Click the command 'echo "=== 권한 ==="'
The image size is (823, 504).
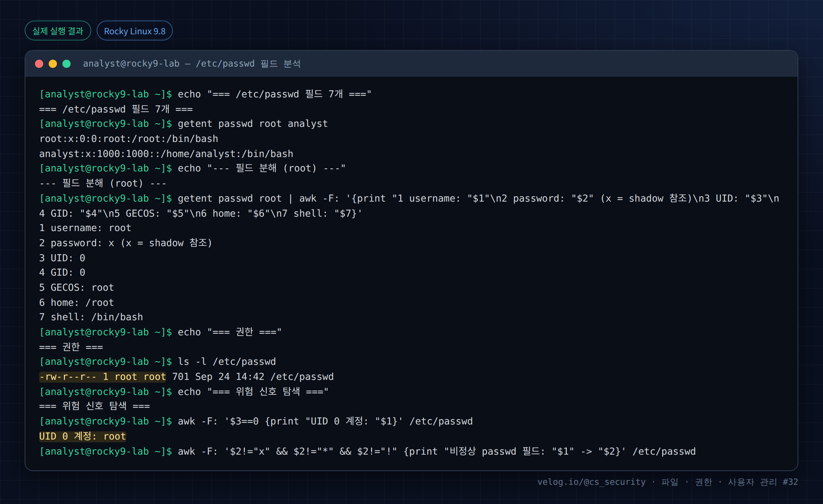(229, 332)
